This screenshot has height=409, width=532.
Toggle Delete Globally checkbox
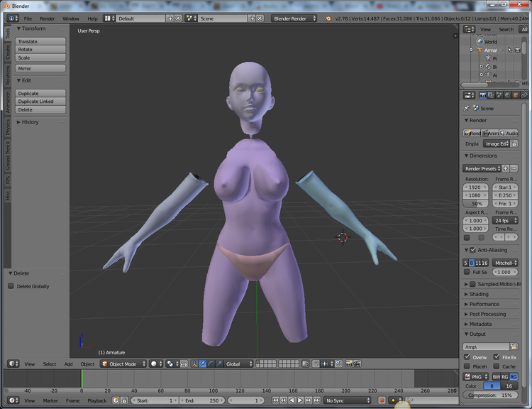(x=11, y=286)
